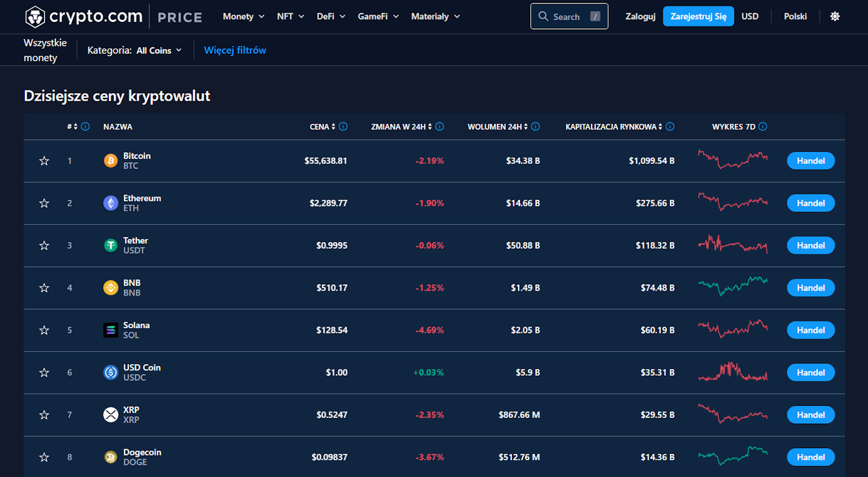This screenshot has height=477, width=868.
Task: Click Handel button for Solana
Action: (x=811, y=330)
